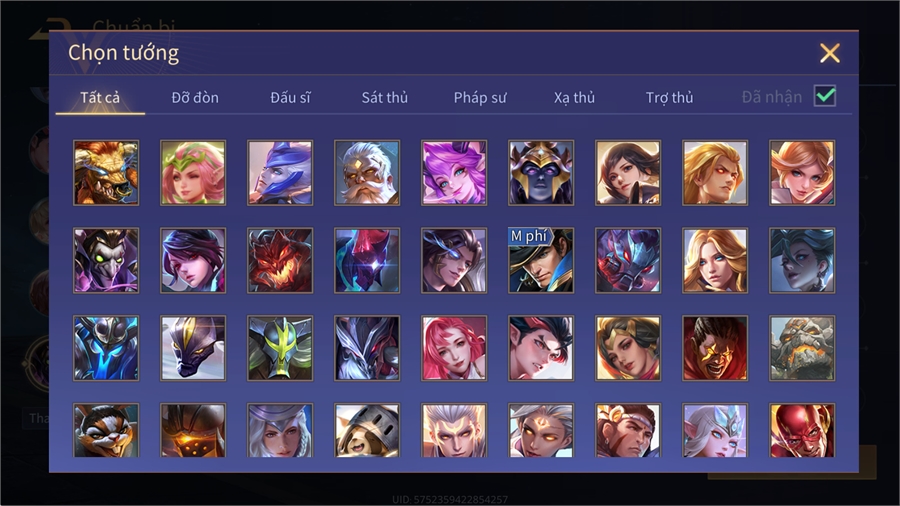Close the Chọn tướng dialog
900x506 pixels.
(829, 53)
